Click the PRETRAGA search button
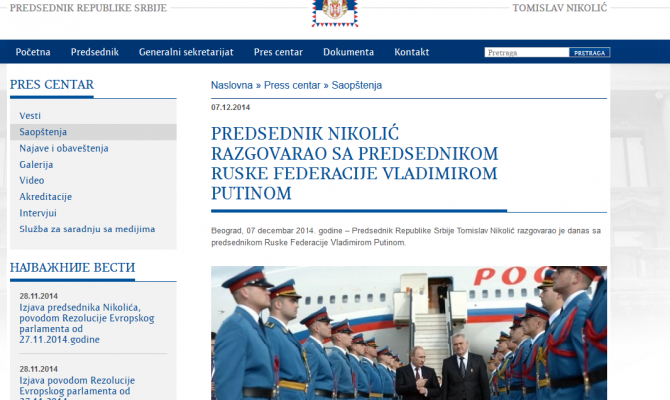The image size is (670, 400). coord(589,53)
